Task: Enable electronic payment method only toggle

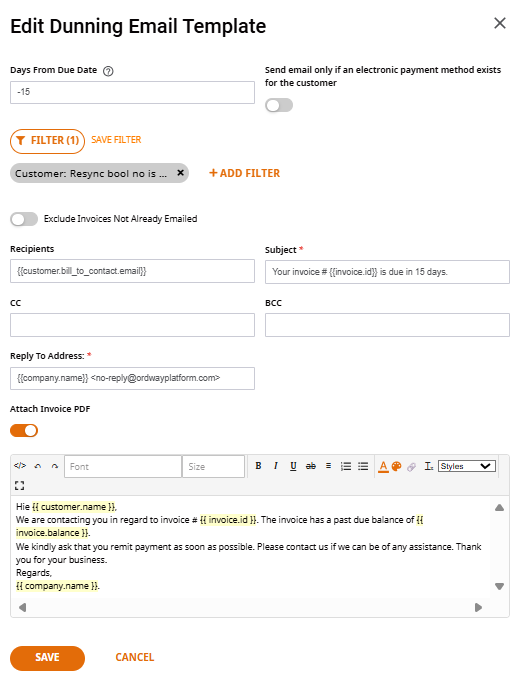Action: coord(279,105)
